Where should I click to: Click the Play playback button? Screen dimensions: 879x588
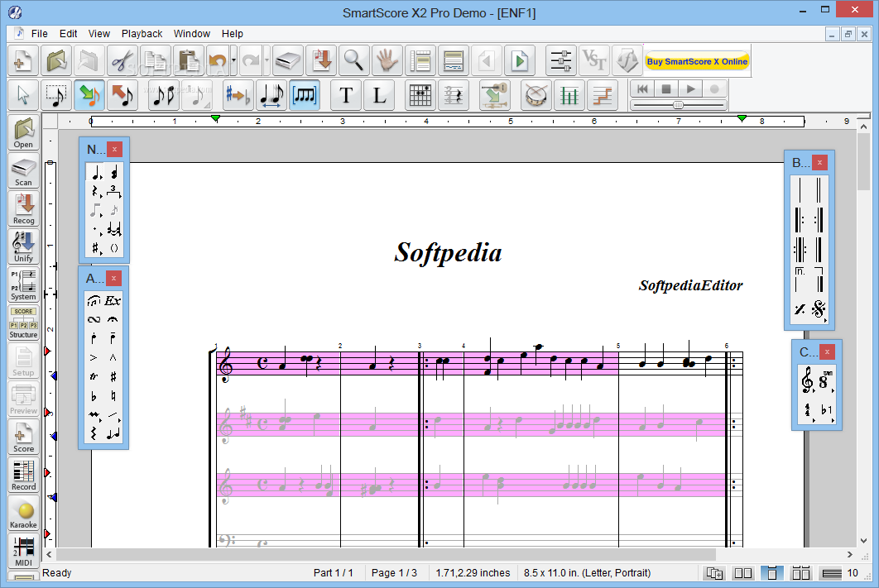point(690,89)
